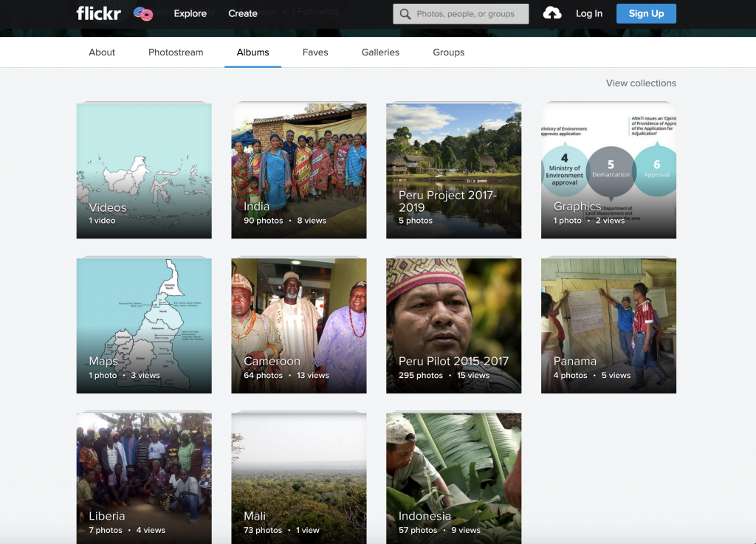
Task: Switch to the Photostream tab
Action: [x=176, y=52]
